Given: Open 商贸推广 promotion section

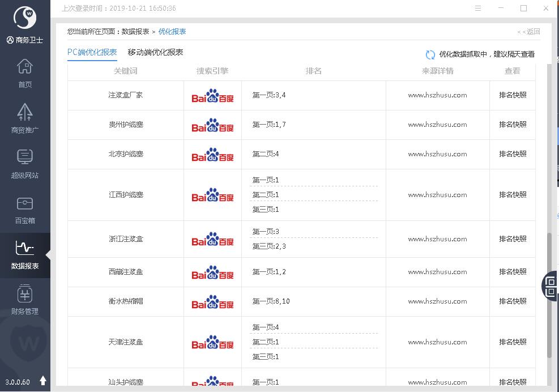Looking at the screenshot, I should point(25,118).
